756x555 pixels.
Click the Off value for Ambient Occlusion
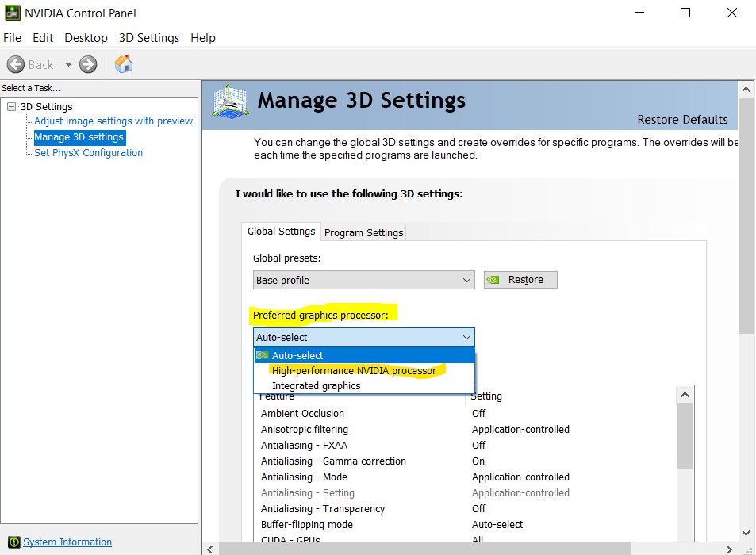point(479,413)
